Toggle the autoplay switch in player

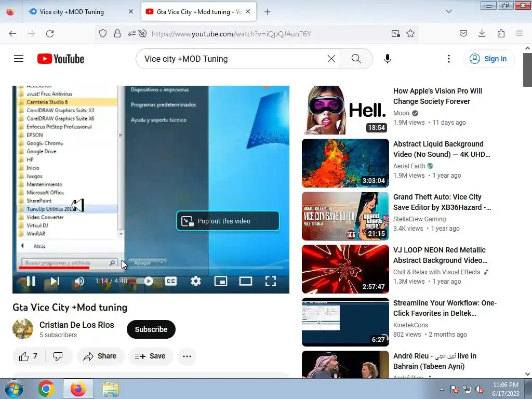pos(145,281)
